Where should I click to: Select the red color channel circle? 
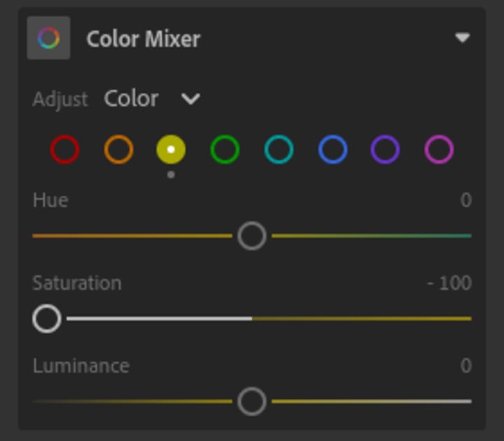click(65, 150)
